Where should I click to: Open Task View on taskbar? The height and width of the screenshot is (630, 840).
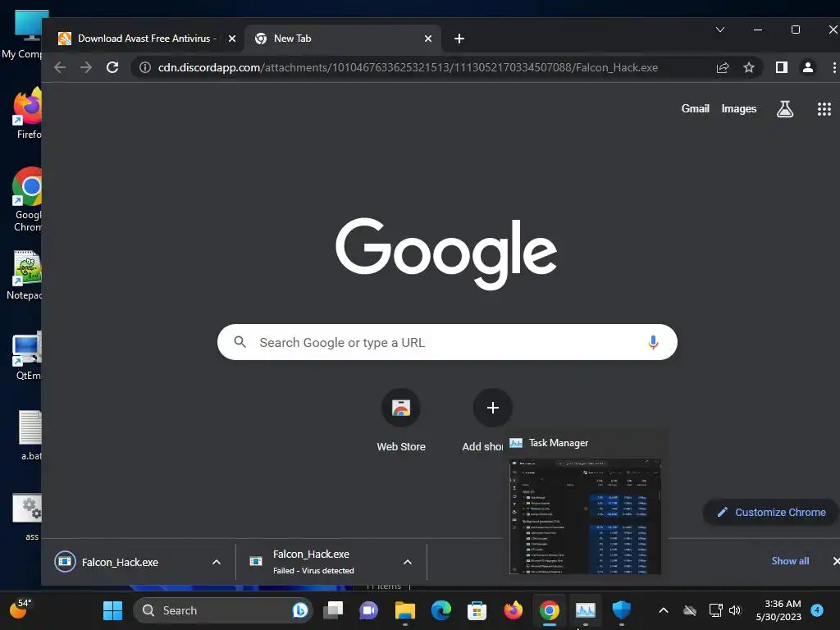pos(333,610)
